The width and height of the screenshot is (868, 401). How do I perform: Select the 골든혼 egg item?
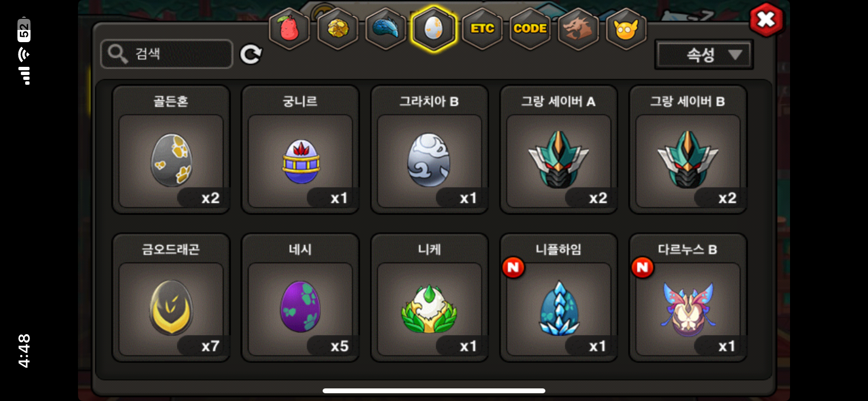[x=171, y=150]
